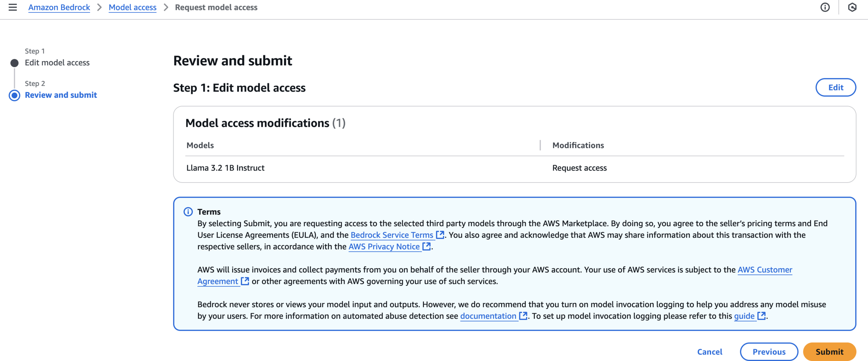Image resolution: width=868 pixels, height=361 pixels.
Task: Click external link icon after guide
Action: [761, 316]
